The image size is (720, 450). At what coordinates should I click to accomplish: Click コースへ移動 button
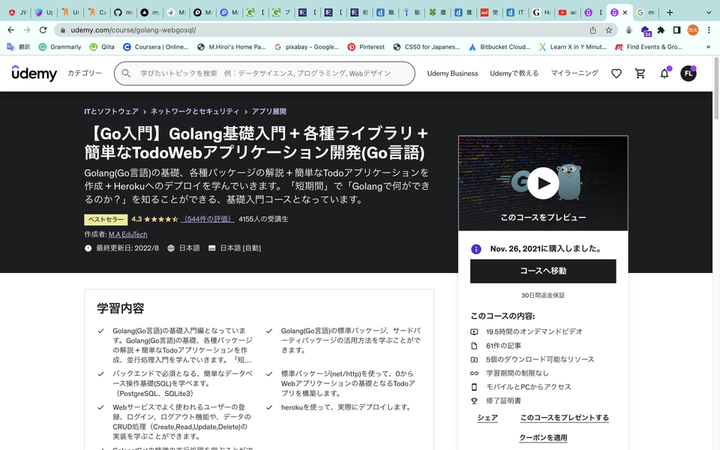point(543,271)
